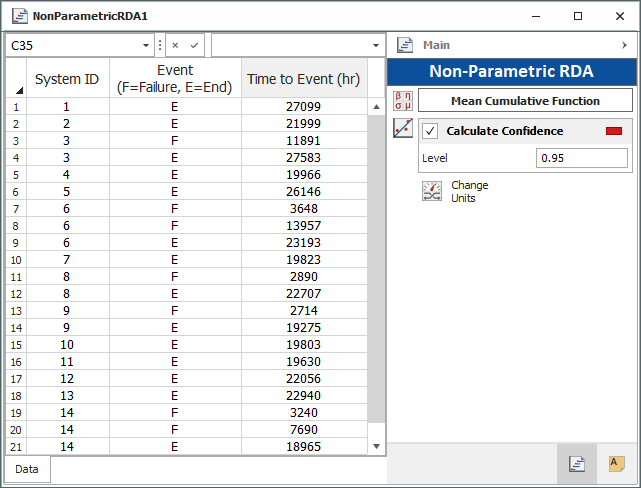
Task: Confirm cell entry with the checkmark icon
Action: pos(194,45)
